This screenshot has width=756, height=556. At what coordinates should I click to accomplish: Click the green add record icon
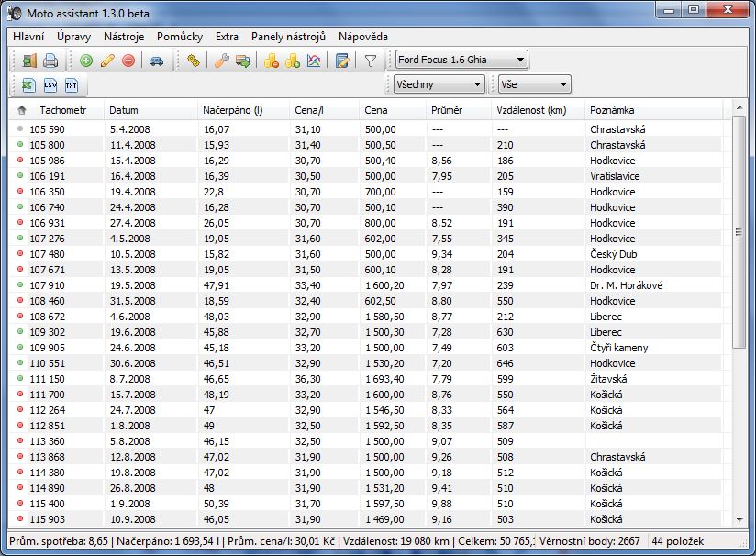click(x=86, y=61)
